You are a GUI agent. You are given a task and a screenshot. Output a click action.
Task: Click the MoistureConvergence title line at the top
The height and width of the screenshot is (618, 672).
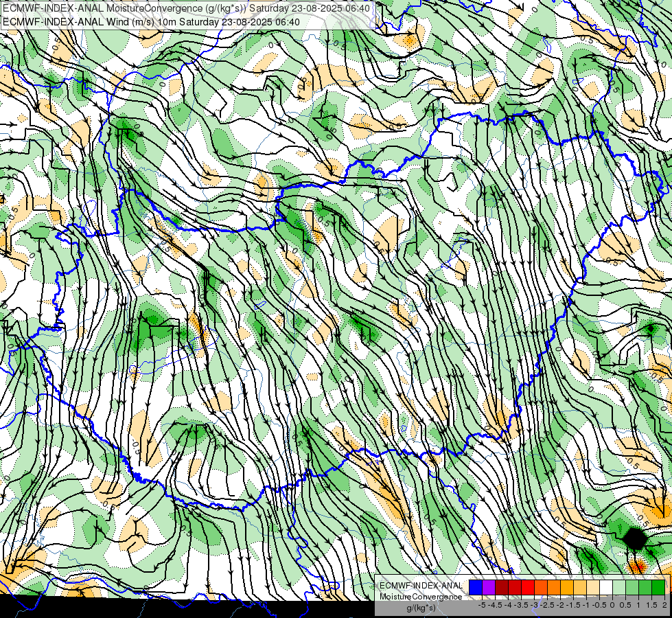click(186, 8)
